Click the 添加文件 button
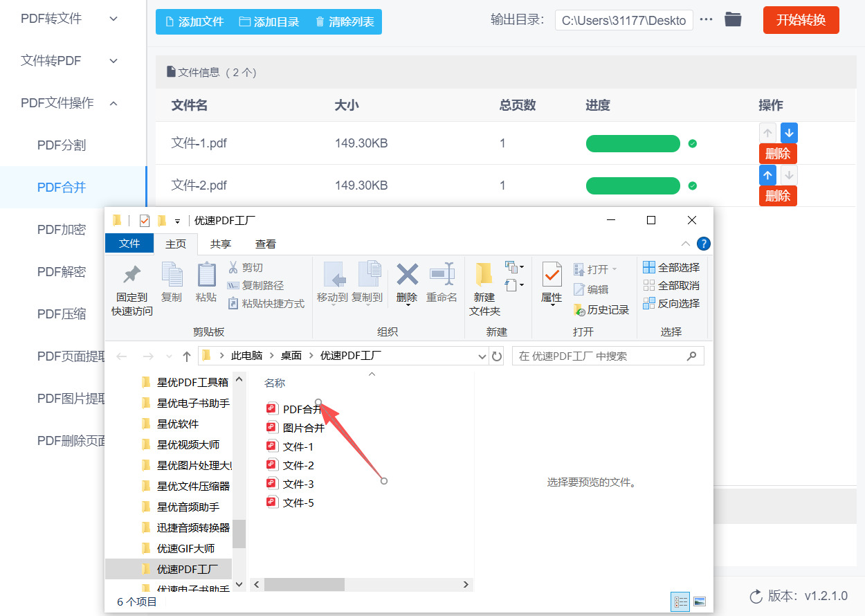The width and height of the screenshot is (865, 616). point(194,22)
